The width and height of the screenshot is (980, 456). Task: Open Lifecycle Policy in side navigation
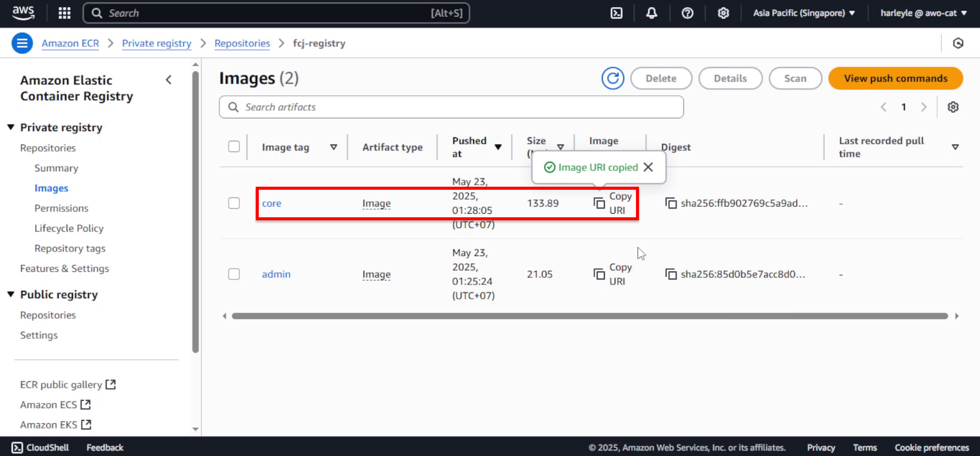[x=69, y=228]
